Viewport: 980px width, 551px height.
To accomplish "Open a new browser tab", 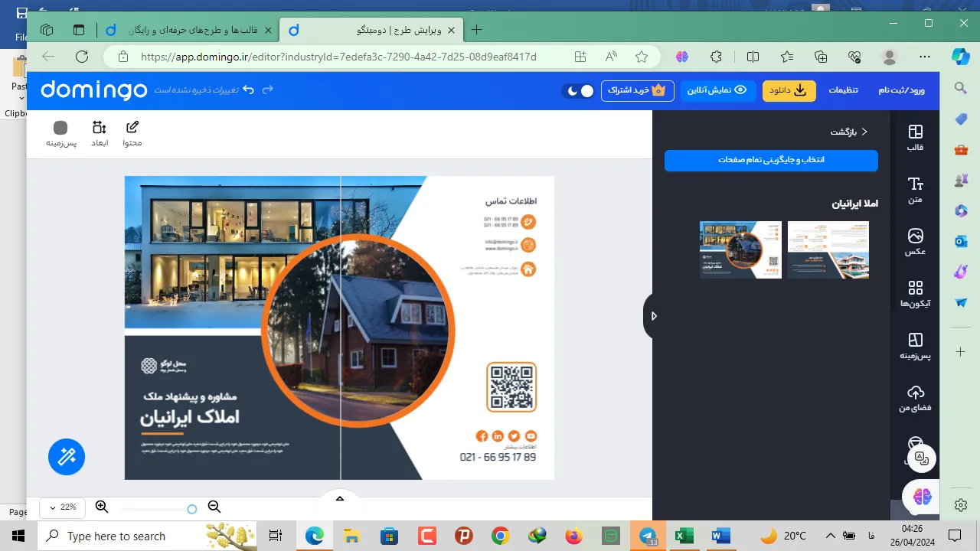I will pos(476,30).
